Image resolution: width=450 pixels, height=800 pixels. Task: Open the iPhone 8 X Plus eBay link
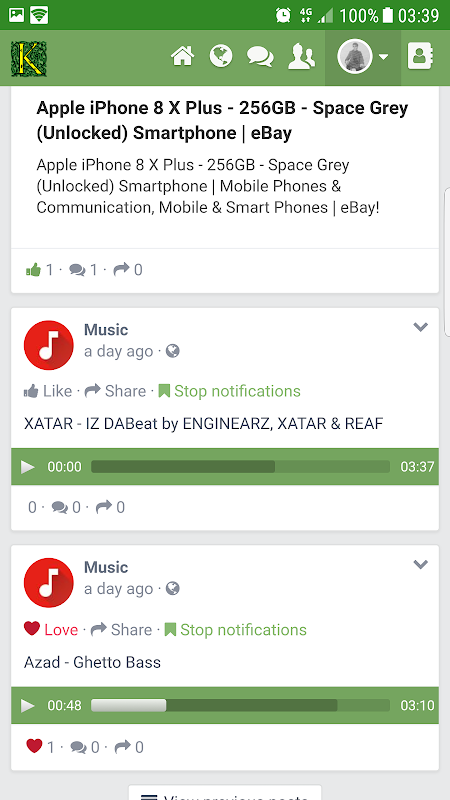[222, 120]
